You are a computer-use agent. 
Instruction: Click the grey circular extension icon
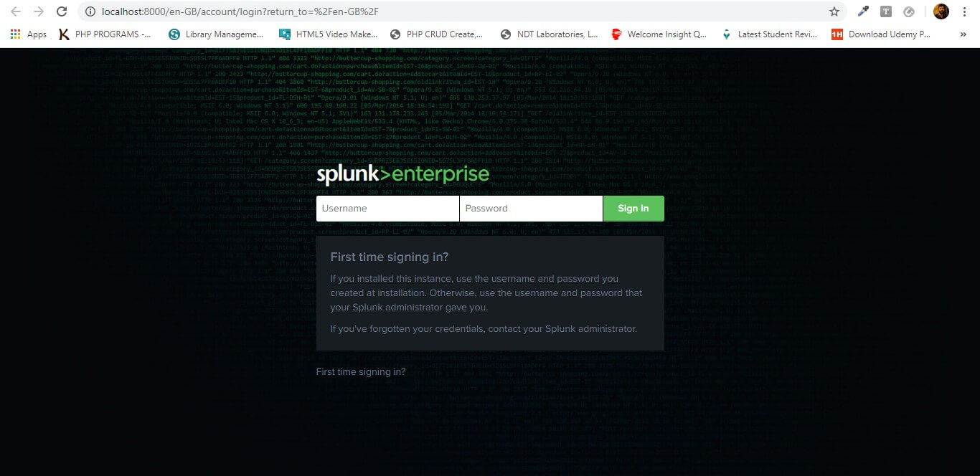pos(909,11)
